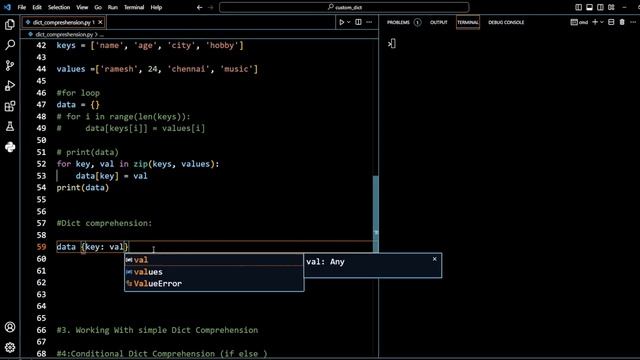This screenshot has height=360, width=640.
Task: Click the print(data) code on line 54
Action: (83, 188)
